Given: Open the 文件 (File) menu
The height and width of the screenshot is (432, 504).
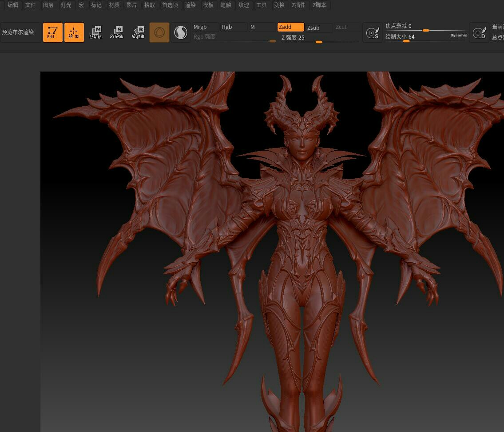Looking at the screenshot, I should pyautogui.click(x=31, y=5).
